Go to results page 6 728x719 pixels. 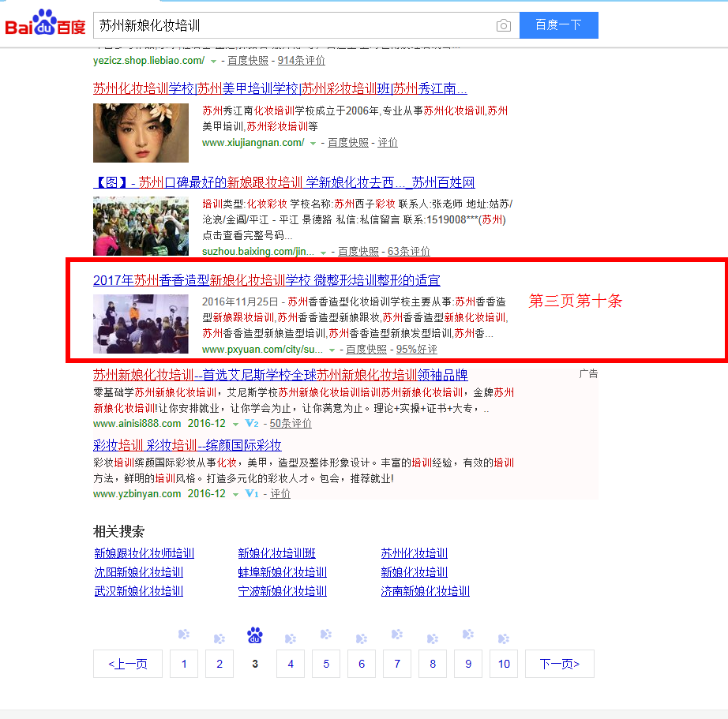click(362, 664)
